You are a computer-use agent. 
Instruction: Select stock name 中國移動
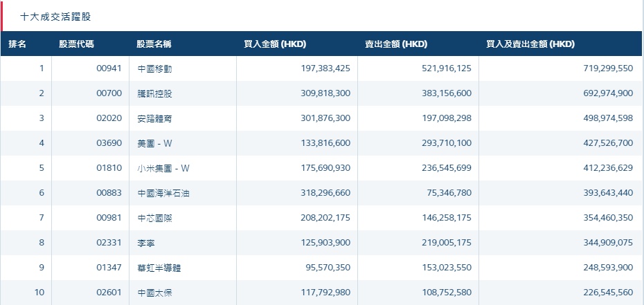[154, 68]
